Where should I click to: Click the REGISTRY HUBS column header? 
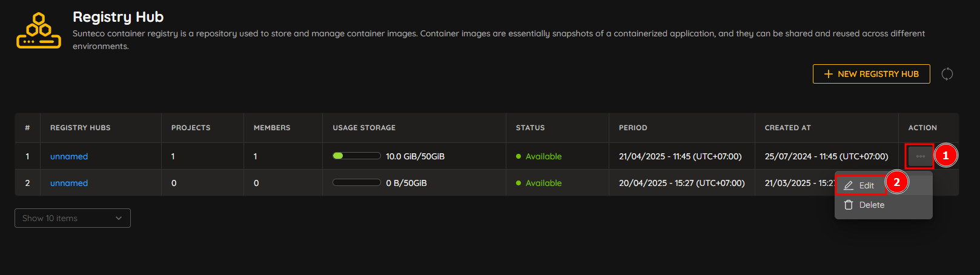tap(81, 128)
